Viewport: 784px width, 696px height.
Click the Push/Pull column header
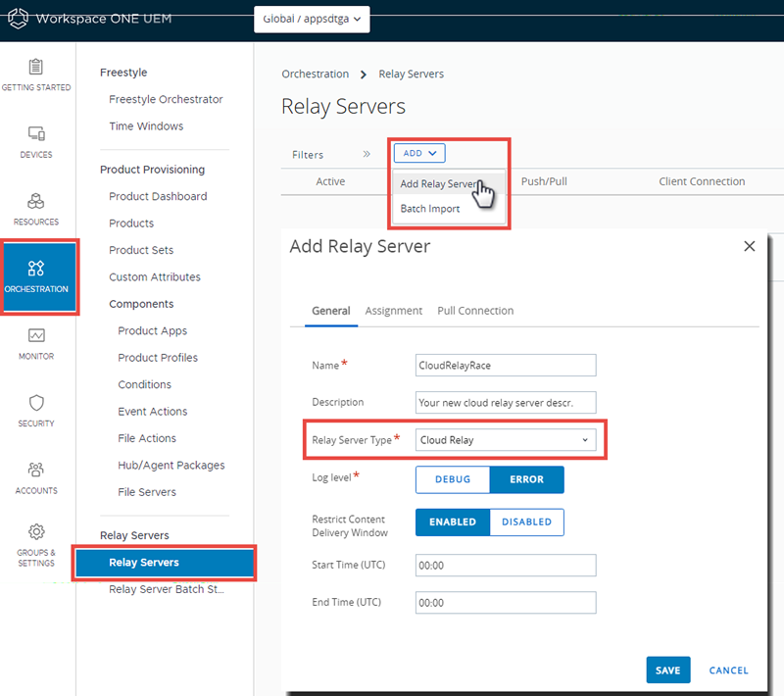click(544, 181)
